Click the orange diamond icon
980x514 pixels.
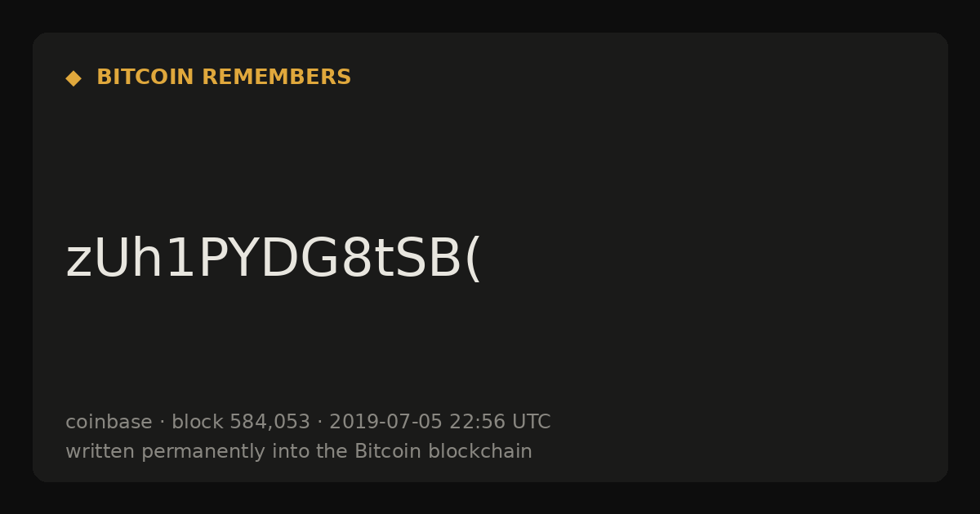click(73, 78)
